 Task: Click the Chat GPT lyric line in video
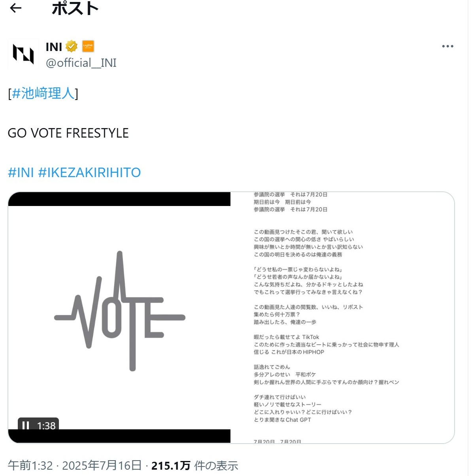point(282,420)
